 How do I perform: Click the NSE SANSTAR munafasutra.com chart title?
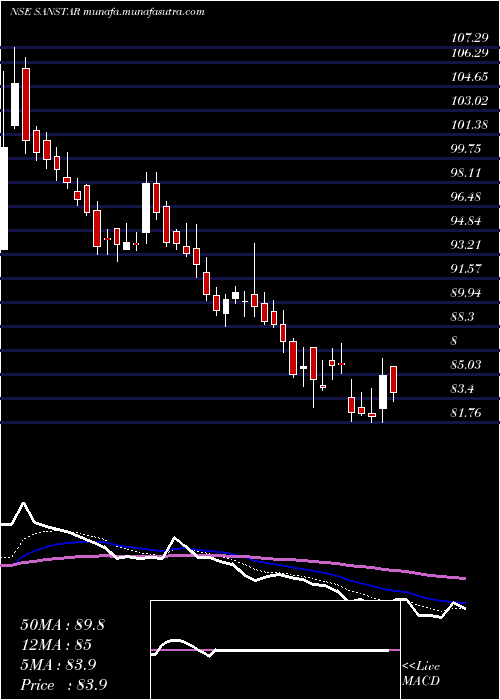pyautogui.click(x=107, y=12)
